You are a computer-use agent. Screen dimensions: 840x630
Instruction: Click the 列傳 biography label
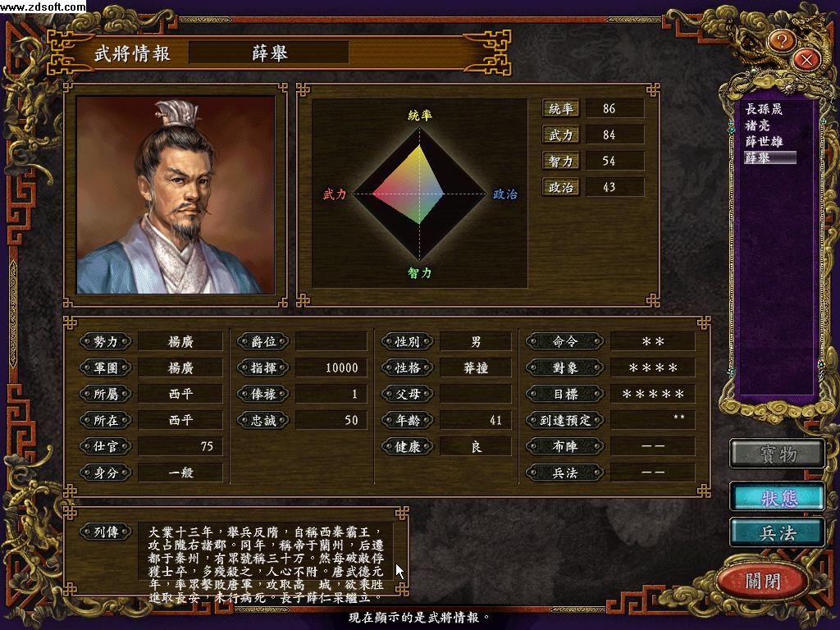click(106, 532)
